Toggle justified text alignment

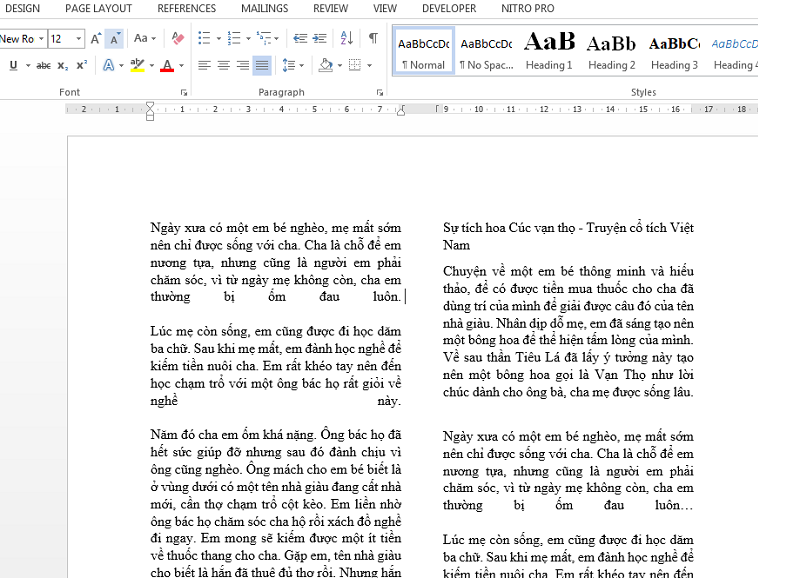[262, 65]
